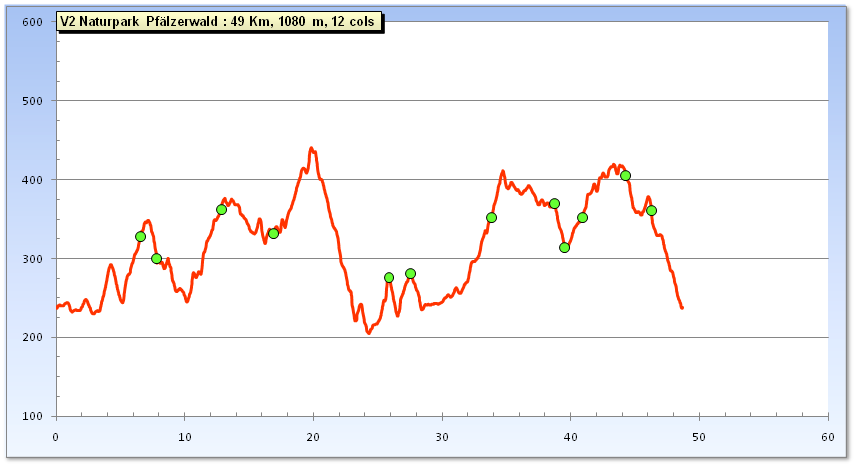Viewport: 856px width, 467px height.
Task: Click the 500 label on the altitude axis
Action: pos(32,101)
